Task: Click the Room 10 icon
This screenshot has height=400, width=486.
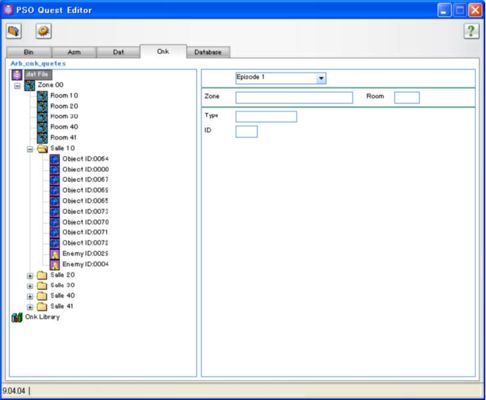Action: tap(42, 96)
